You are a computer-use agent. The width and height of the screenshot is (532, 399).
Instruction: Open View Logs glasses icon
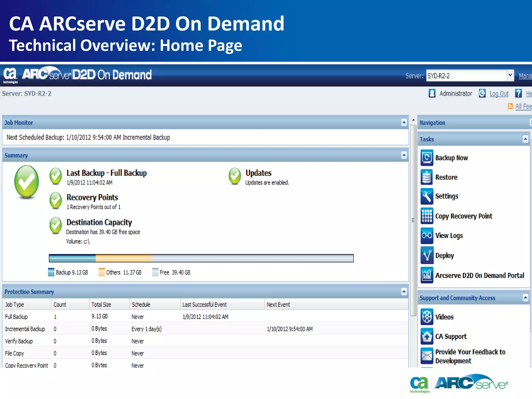(x=427, y=236)
